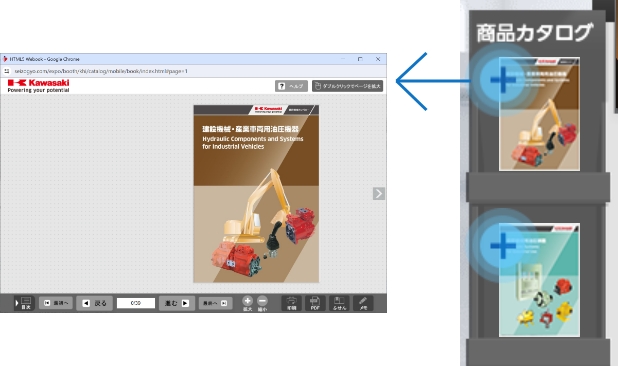Image resolution: width=618 pixels, height=366 pixels.
Task: Click the catalog cover page in the viewer
Action: 256,193
